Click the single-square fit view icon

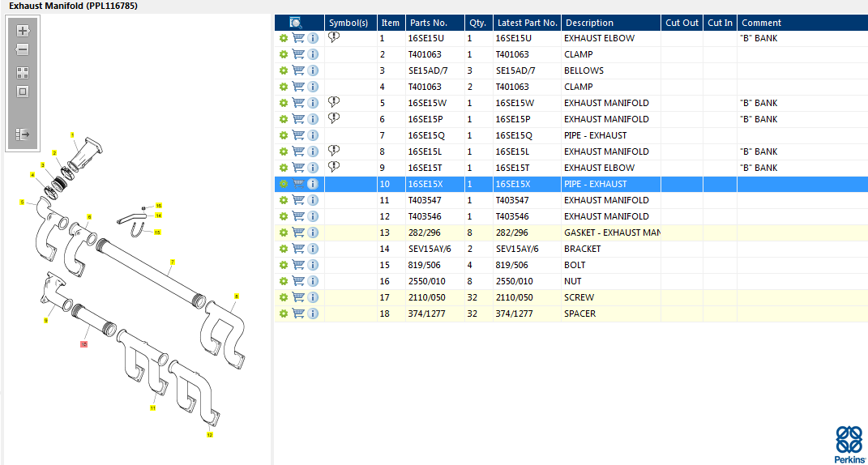23,92
